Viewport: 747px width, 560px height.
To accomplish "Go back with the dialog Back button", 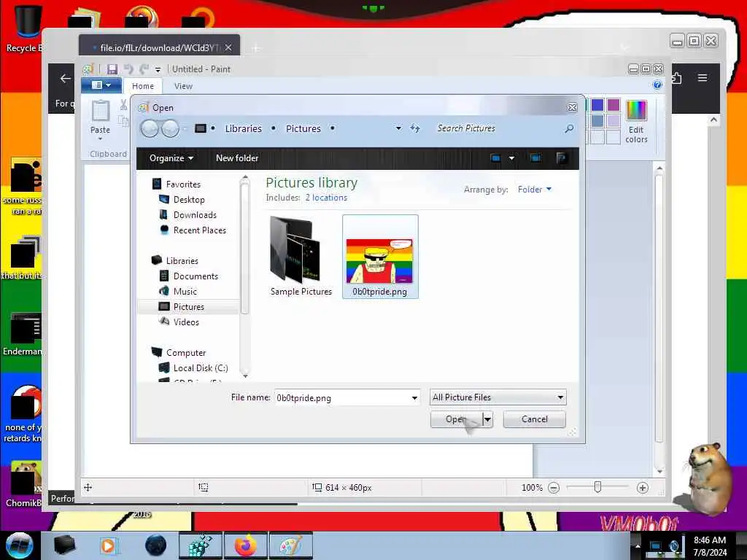I will coord(150,128).
